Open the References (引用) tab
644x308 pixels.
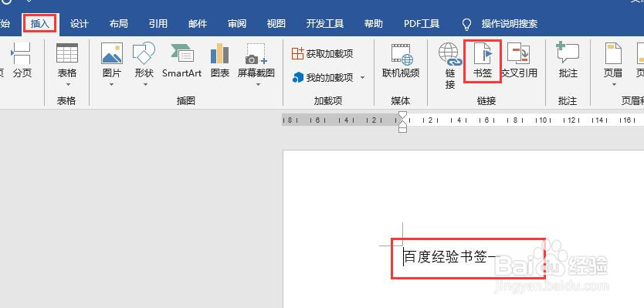pos(158,24)
